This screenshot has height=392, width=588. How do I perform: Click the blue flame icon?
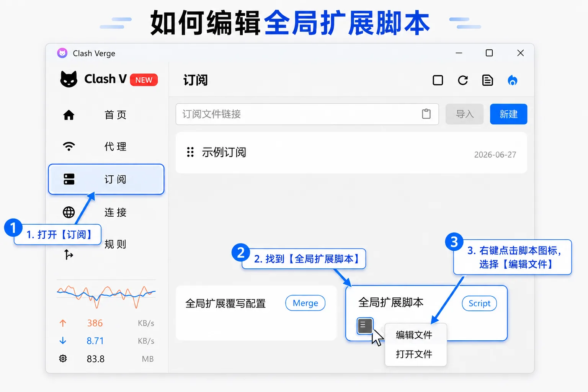pos(513,80)
